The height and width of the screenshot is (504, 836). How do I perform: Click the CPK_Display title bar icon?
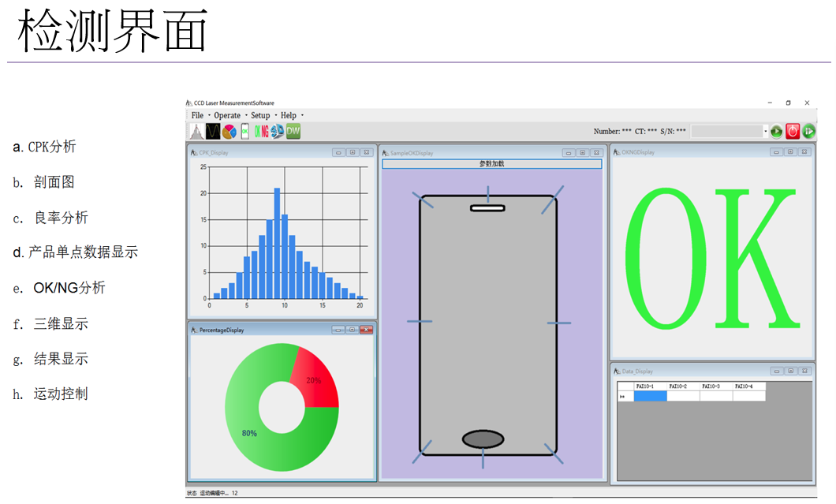pyautogui.click(x=194, y=152)
